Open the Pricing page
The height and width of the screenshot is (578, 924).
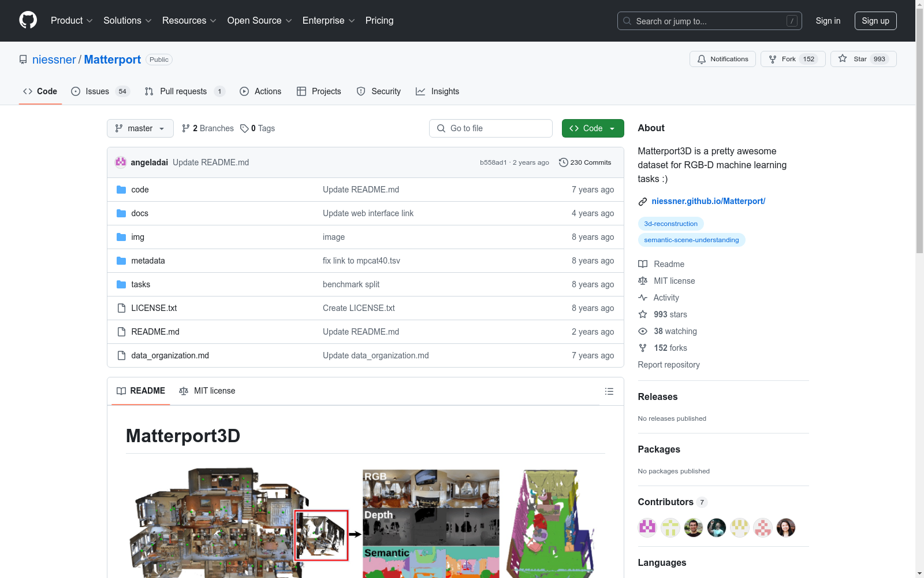[379, 20]
